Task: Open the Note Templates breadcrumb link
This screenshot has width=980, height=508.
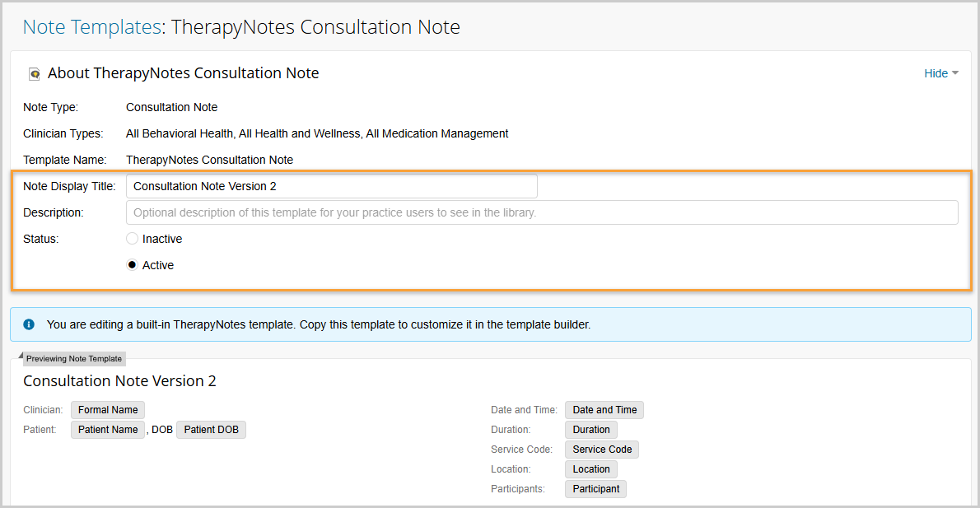Action: click(92, 27)
